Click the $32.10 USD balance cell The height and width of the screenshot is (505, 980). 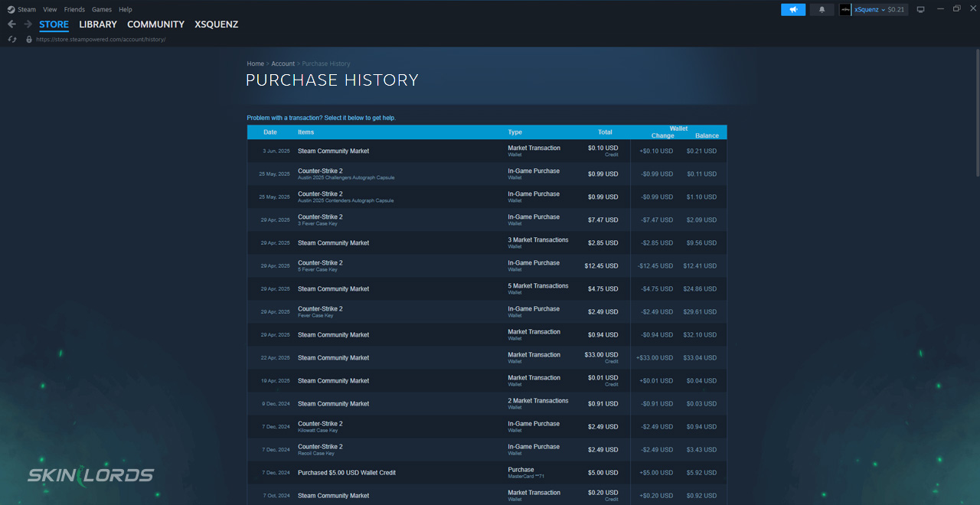tap(700, 334)
